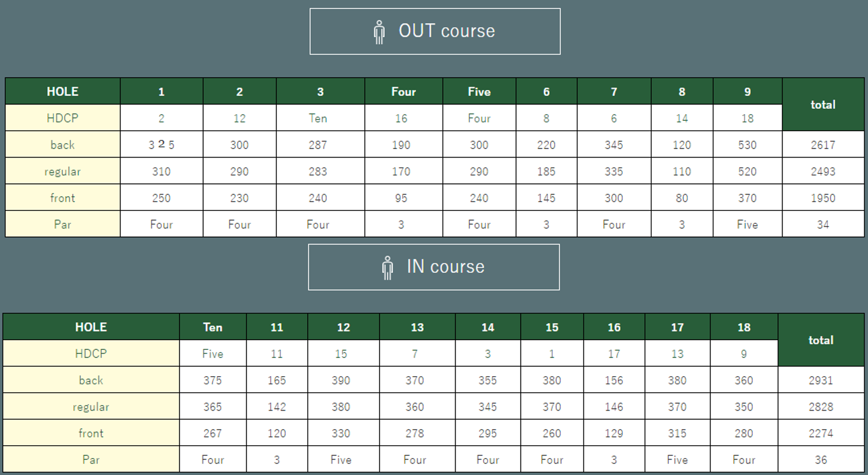Click the IN back total 2931 cell
The width and height of the screenshot is (868, 475).
821,380
